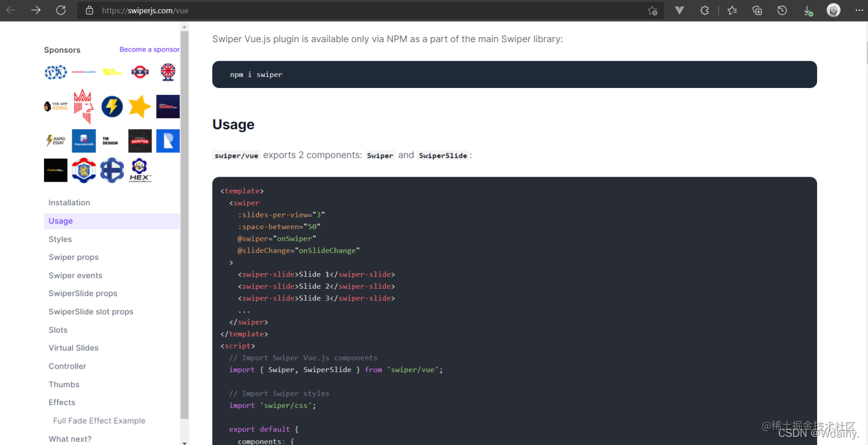
Task: Open the PK poker chips sponsor logo
Action: click(56, 72)
